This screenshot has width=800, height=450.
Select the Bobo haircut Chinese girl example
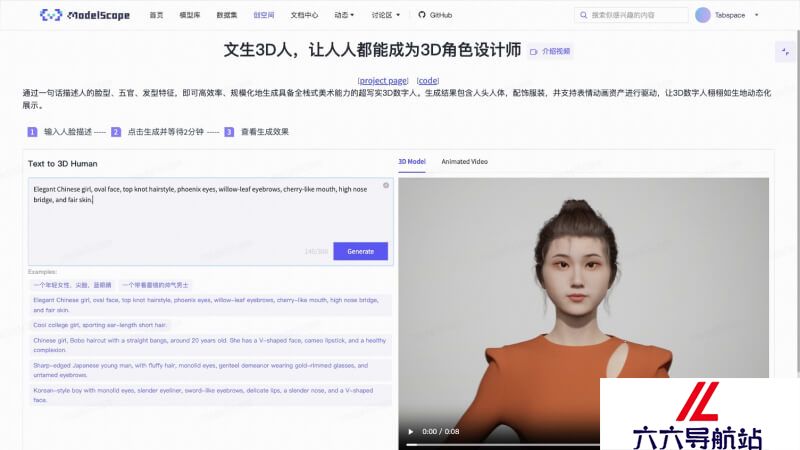point(210,345)
